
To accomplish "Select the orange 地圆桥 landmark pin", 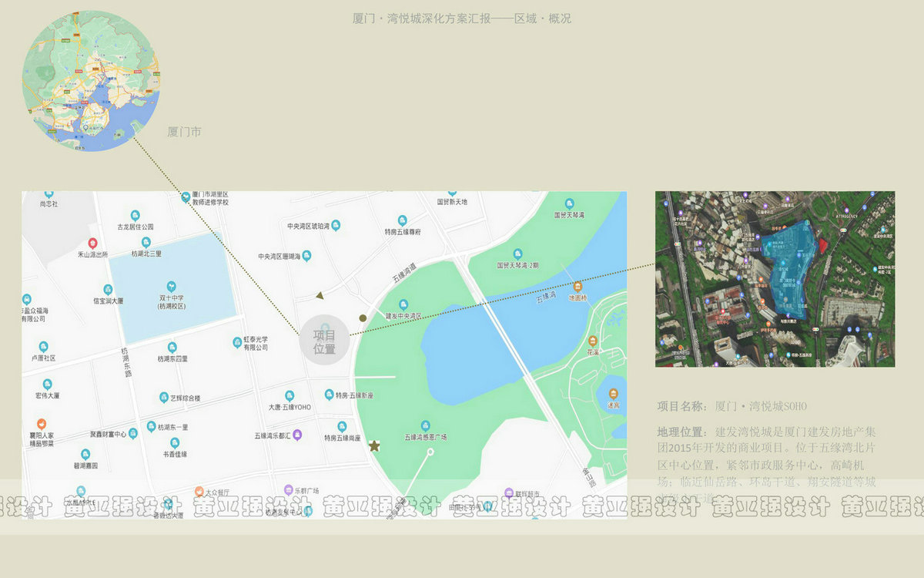I will click(x=577, y=287).
